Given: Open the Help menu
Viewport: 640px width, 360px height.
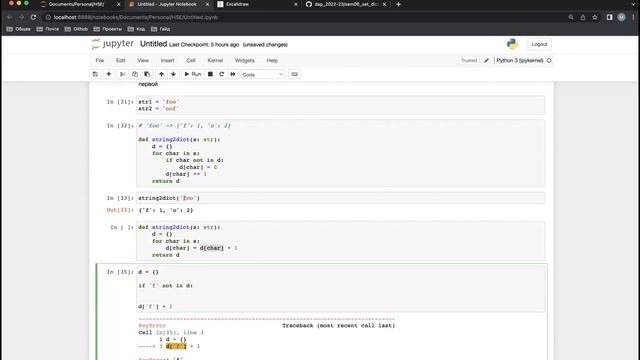Looking at the screenshot, I should coord(272,60).
